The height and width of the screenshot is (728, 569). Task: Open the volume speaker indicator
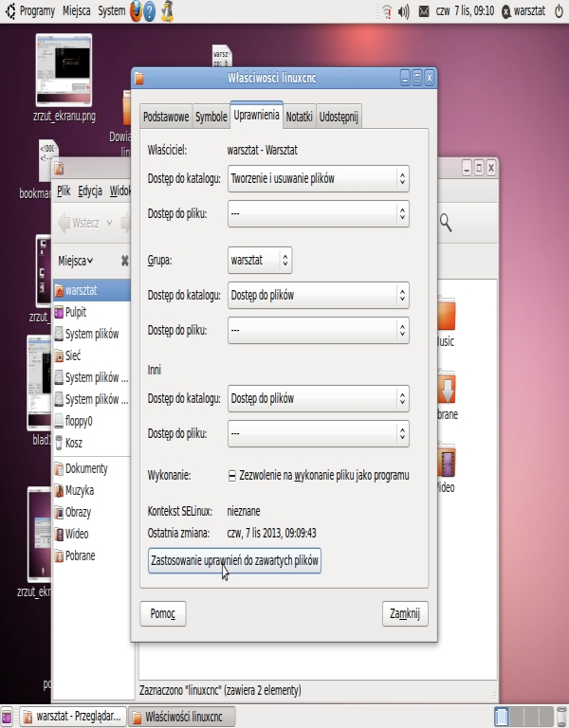click(404, 11)
